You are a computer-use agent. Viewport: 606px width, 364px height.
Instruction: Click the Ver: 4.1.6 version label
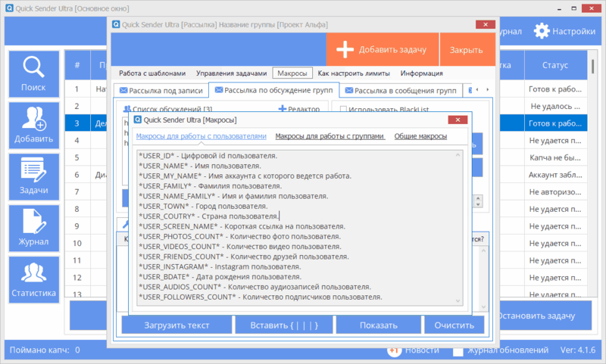pyautogui.click(x=578, y=350)
